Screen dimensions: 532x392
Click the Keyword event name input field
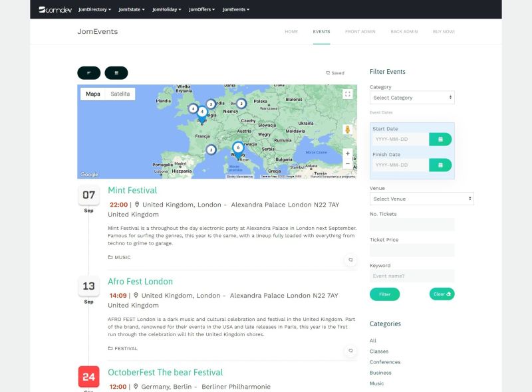412,275
